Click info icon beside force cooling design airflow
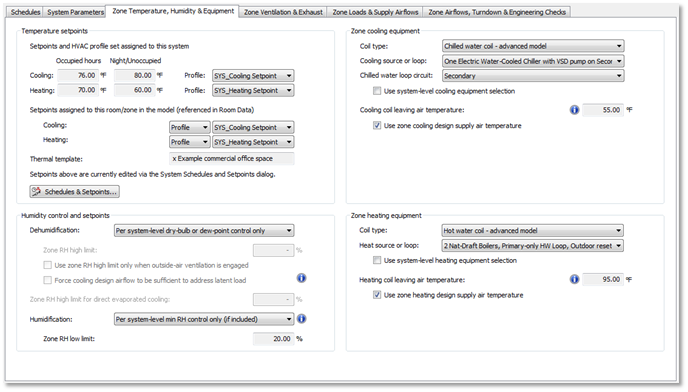The image size is (688, 392). [x=301, y=278]
